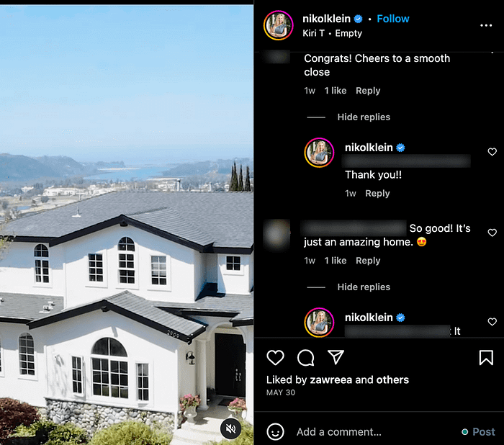The image size is (504, 445).
Task: Click nikolklein's verified badge in the header
Action: pos(358,19)
